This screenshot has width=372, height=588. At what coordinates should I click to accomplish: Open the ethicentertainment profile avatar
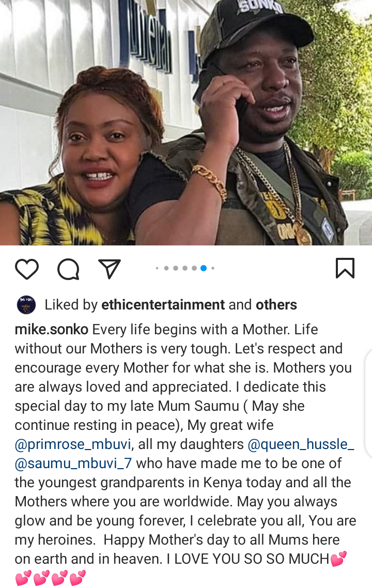(26, 305)
